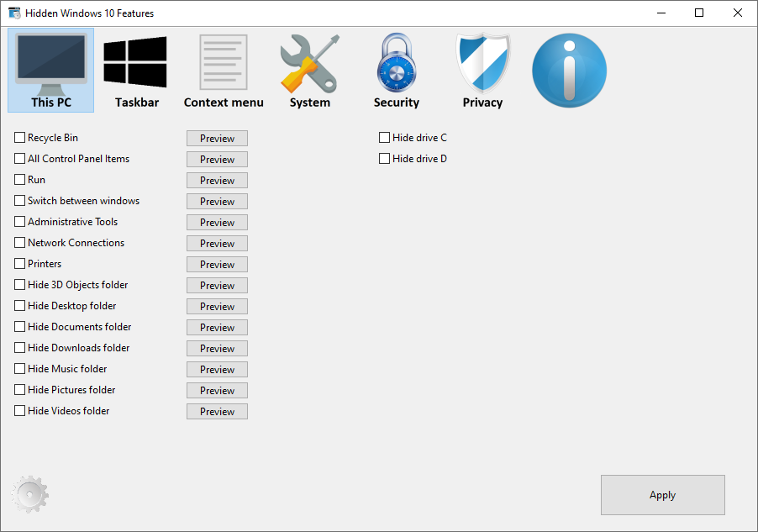Click Preview for Hide Documents folder
This screenshot has width=758, height=532.
pyautogui.click(x=217, y=328)
